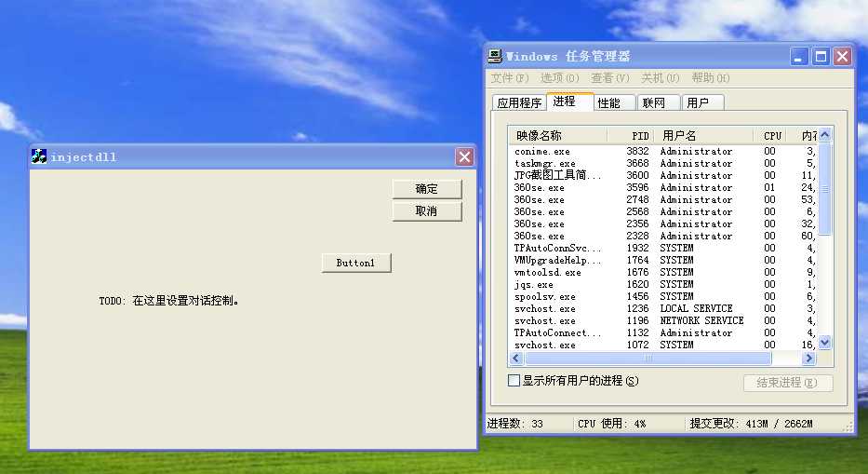This screenshot has height=474, width=868.
Task: Click the disabled 结束进程 button
Action: coord(788,383)
